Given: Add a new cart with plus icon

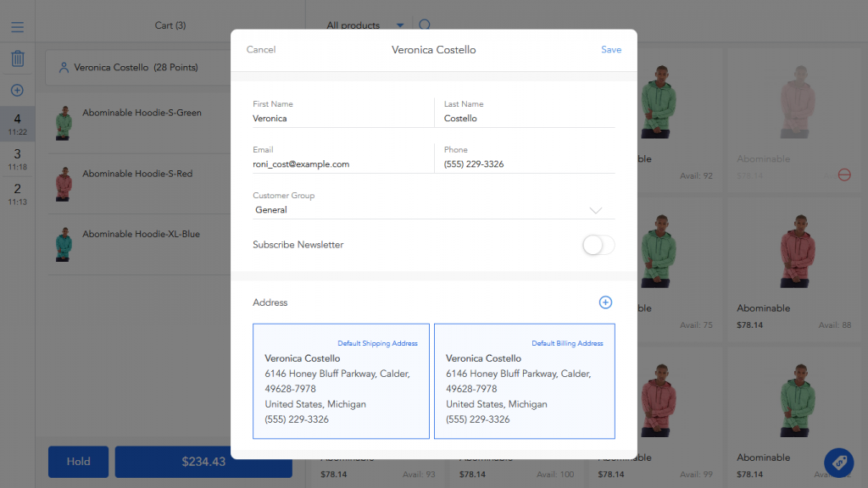Looking at the screenshot, I should (17, 91).
